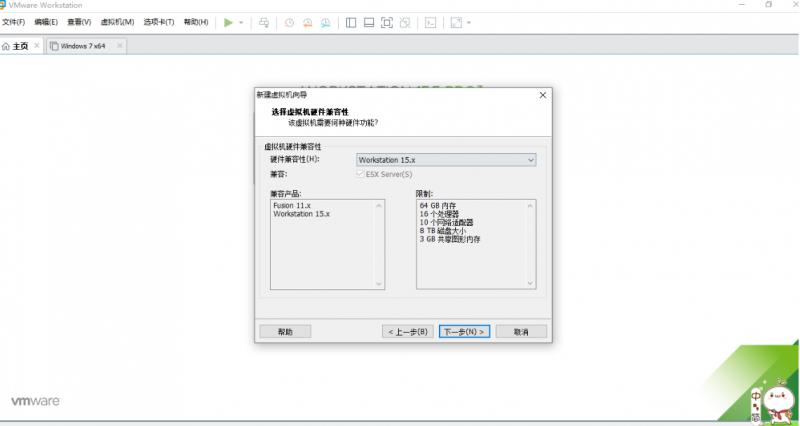The image size is (800, 426).
Task: Close the 主页 tab
Action: [x=37, y=45]
